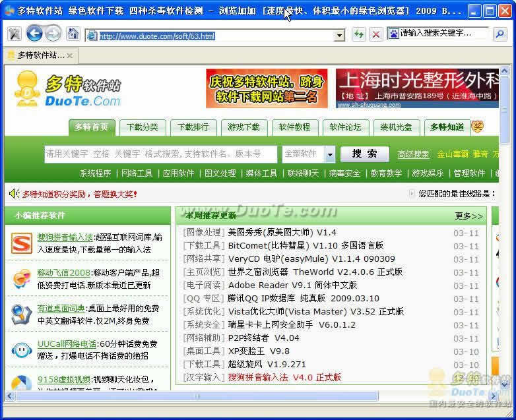The width and height of the screenshot is (516, 420).
Task: Open the 下载排行 tab
Action: coord(193,127)
